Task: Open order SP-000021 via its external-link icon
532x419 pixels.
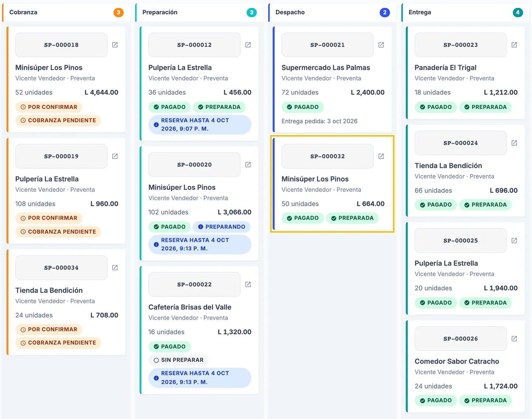Action: (381, 45)
